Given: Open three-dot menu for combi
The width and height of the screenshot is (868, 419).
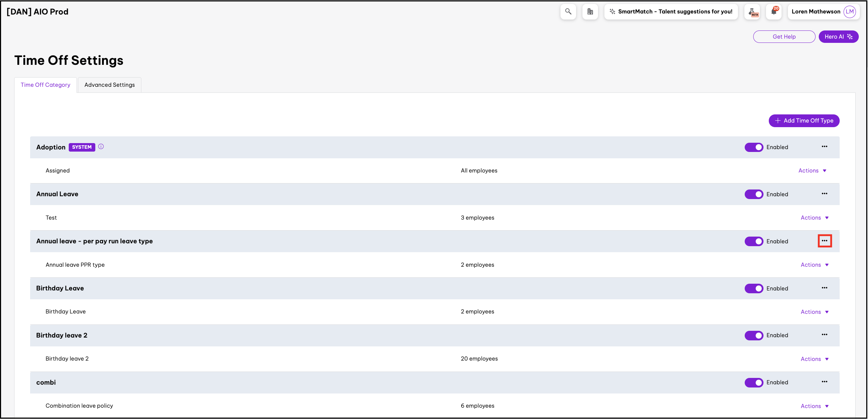Looking at the screenshot, I should point(824,382).
